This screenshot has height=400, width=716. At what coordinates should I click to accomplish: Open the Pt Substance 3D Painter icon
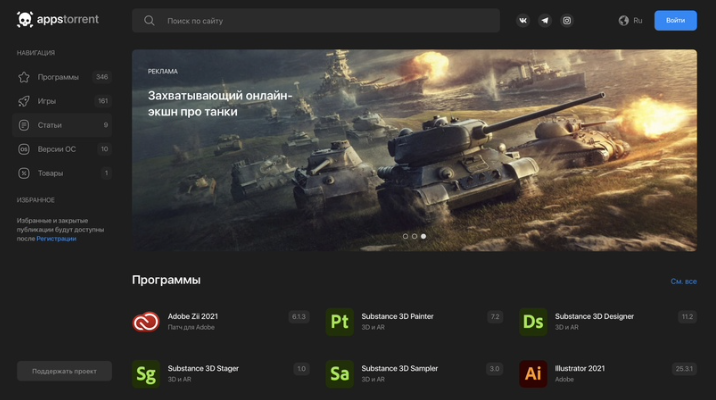pyautogui.click(x=340, y=322)
